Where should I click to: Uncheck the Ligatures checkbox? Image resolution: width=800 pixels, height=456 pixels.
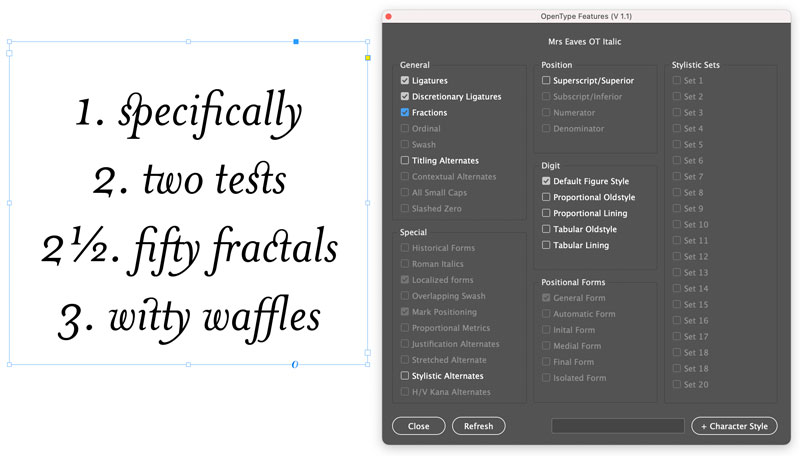tap(405, 80)
